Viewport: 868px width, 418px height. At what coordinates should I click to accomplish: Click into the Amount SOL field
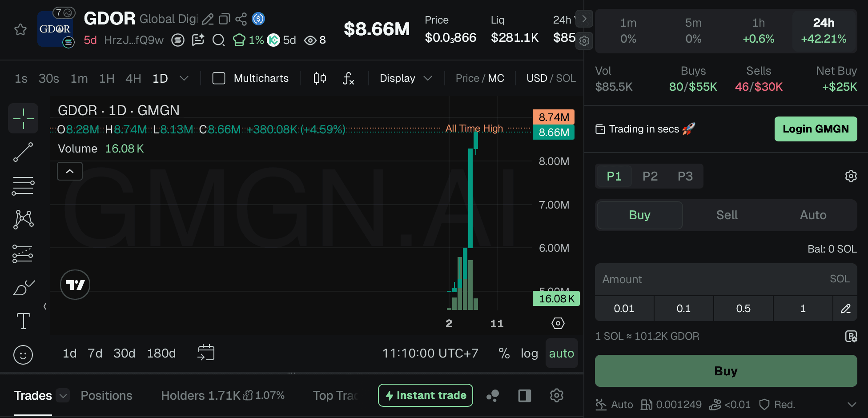(726, 279)
